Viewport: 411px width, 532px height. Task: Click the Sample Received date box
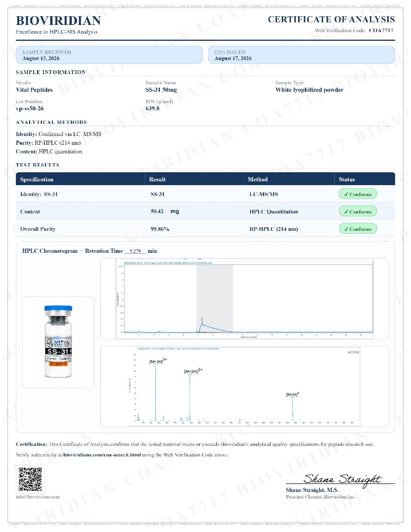coord(109,55)
